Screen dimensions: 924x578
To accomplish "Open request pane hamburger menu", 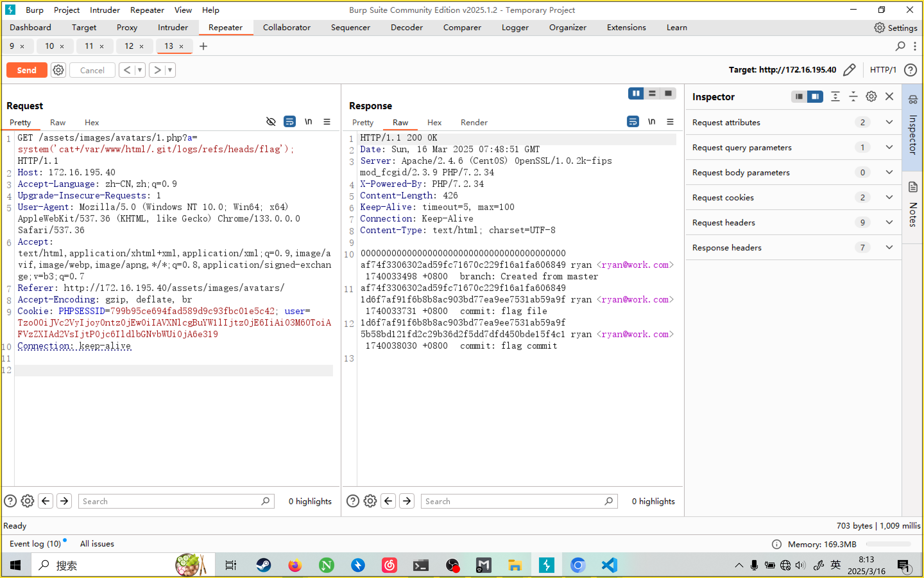I will [327, 122].
